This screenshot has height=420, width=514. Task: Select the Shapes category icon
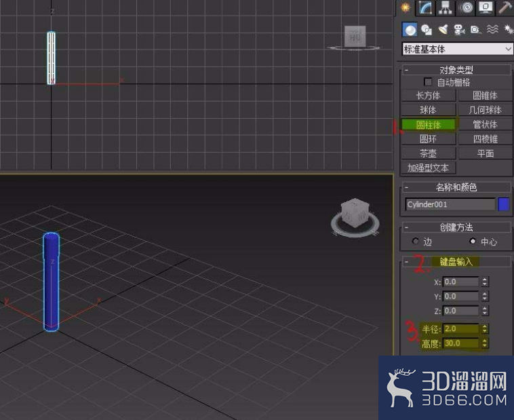(x=426, y=30)
